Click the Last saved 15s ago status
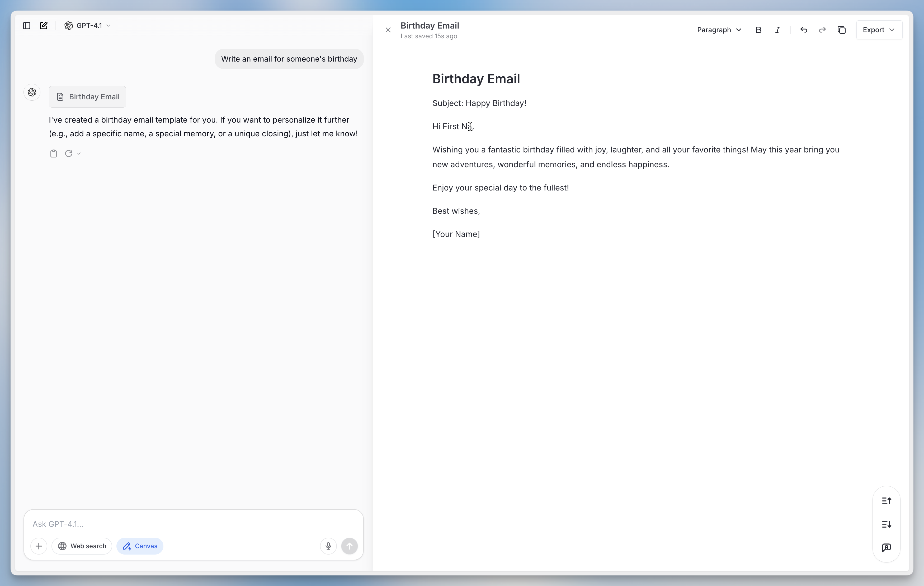924x586 pixels. point(429,36)
